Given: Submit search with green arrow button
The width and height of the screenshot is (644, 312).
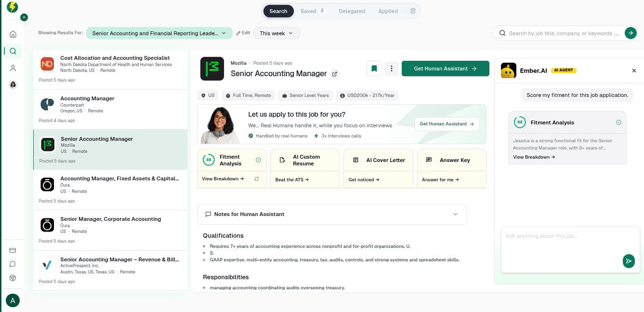Looking at the screenshot, I should pos(631,33).
